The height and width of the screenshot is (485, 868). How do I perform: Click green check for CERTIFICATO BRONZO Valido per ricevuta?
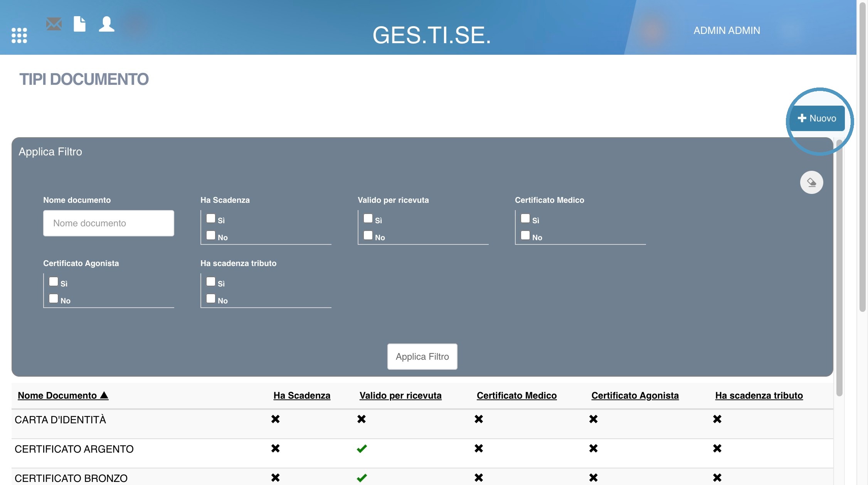click(x=362, y=478)
